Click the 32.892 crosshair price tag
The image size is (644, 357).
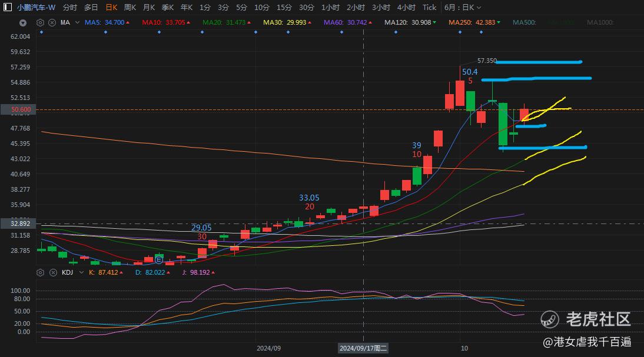click(x=19, y=223)
